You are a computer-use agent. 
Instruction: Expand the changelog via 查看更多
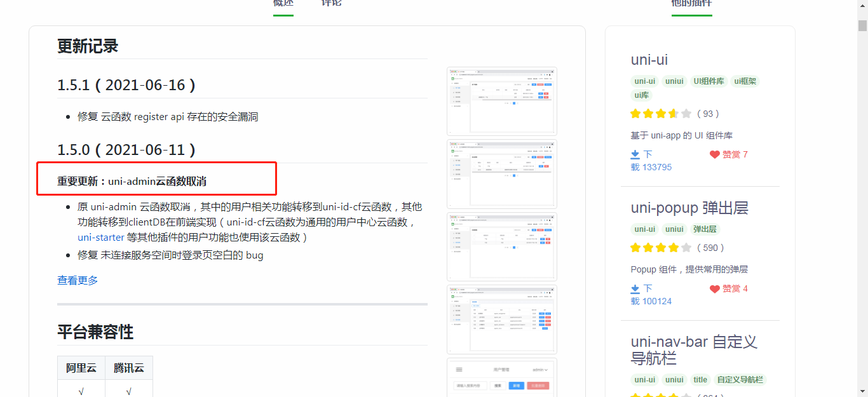(x=78, y=280)
